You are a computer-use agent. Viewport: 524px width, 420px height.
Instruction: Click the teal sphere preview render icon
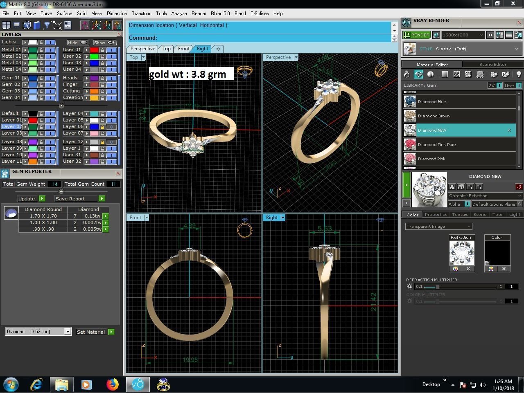tap(436, 35)
